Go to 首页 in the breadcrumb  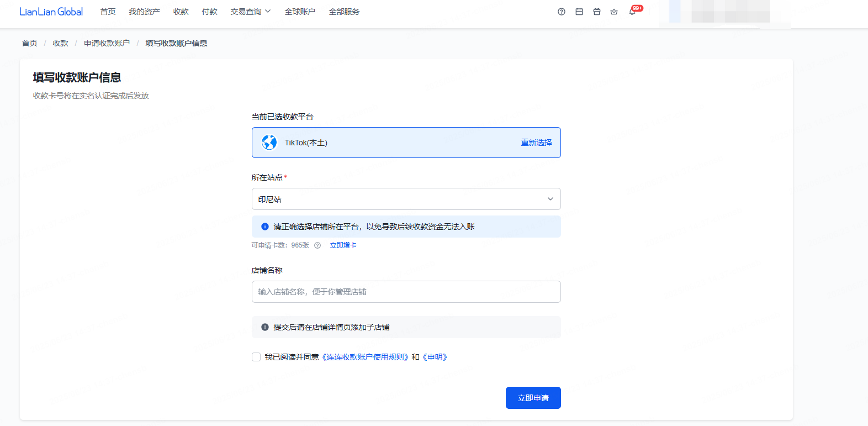[30, 43]
